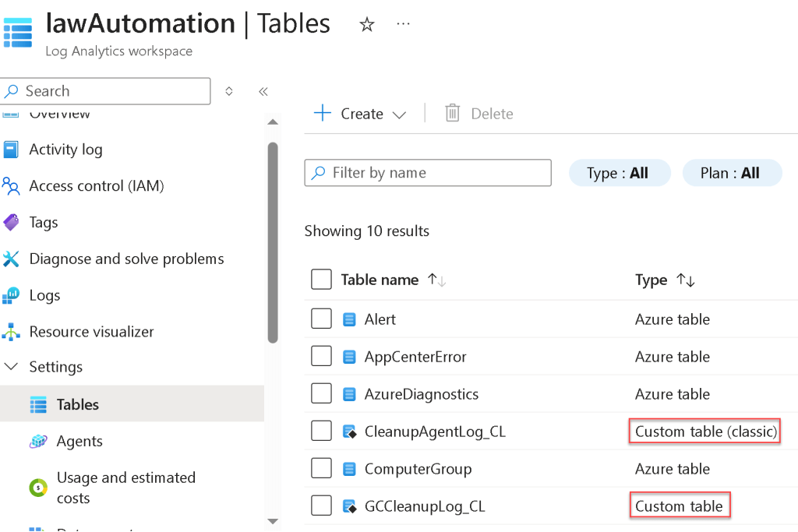Image resolution: width=798 pixels, height=532 pixels.
Task: Click the Tags icon in sidebar
Action: tap(11, 222)
